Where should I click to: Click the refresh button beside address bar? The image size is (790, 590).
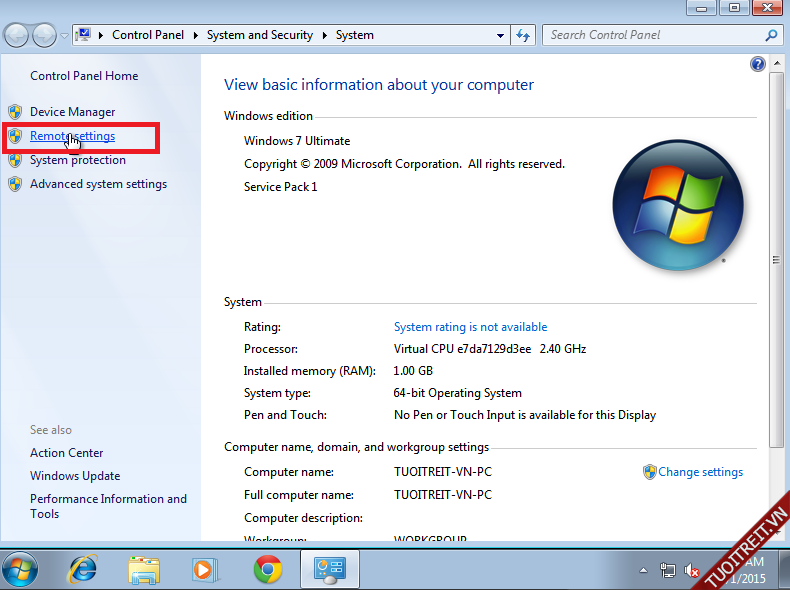[523, 35]
